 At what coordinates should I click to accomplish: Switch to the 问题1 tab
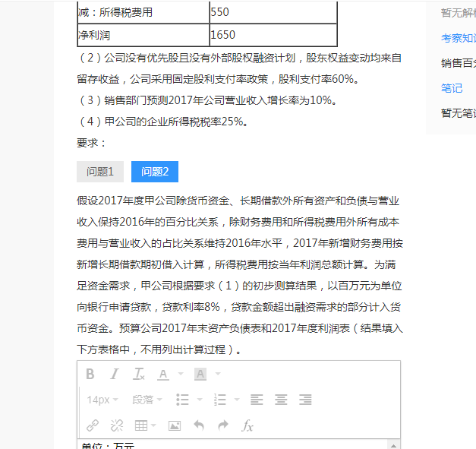point(100,172)
